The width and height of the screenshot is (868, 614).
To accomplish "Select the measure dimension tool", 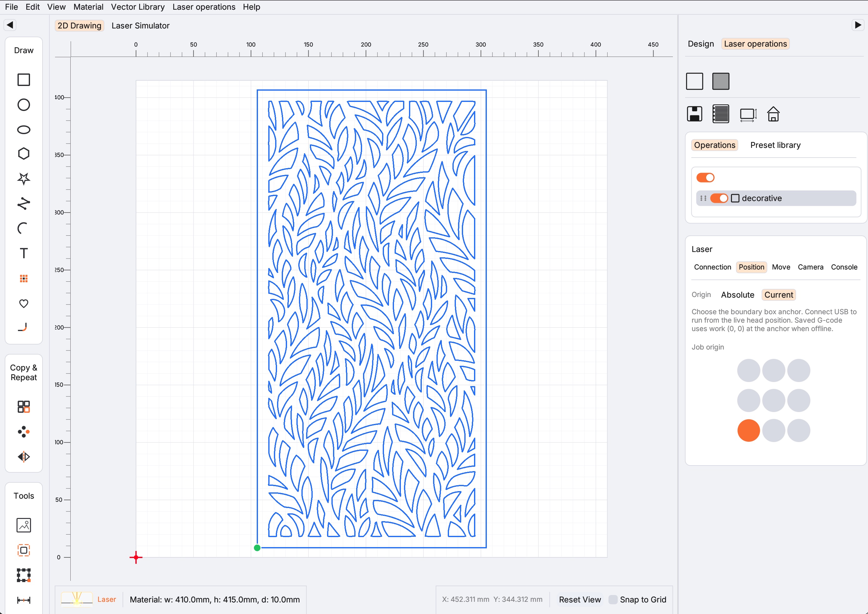I will (x=23, y=600).
